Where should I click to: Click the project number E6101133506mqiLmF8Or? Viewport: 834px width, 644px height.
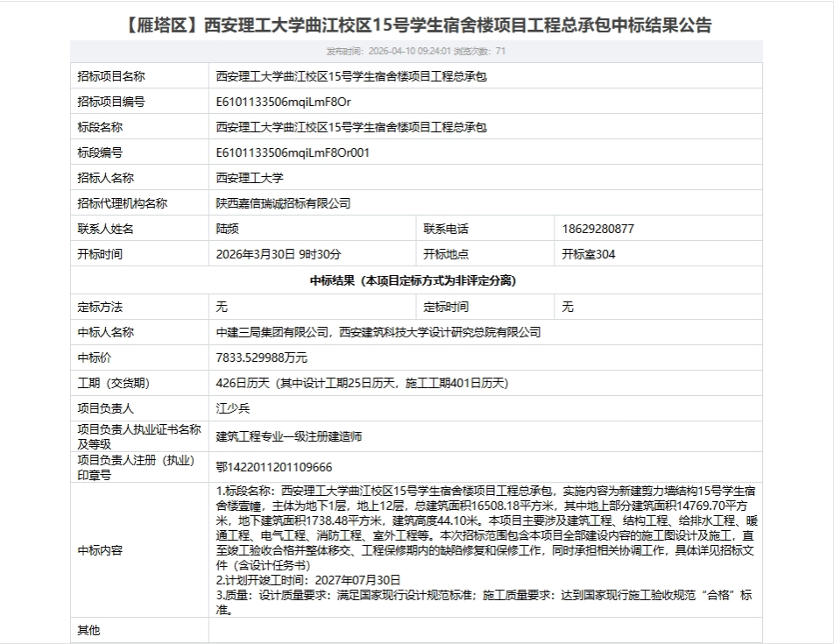coord(283,102)
